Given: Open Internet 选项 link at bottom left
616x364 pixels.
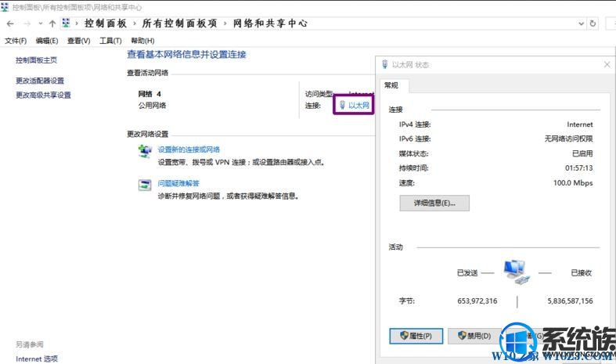Looking at the screenshot, I should [x=37, y=359].
